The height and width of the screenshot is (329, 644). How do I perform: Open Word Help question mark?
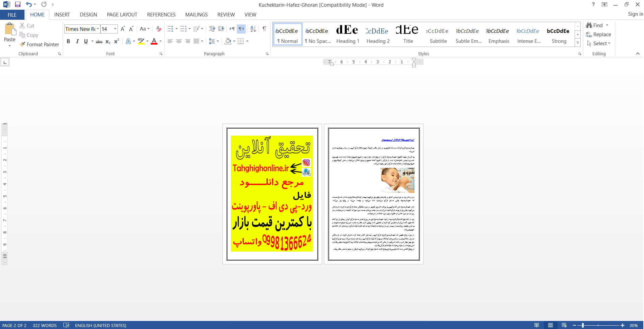pyautogui.click(x=593, y=4)
